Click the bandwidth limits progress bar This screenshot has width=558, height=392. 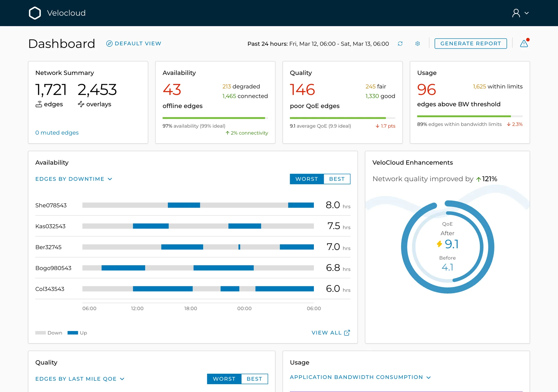470,116
